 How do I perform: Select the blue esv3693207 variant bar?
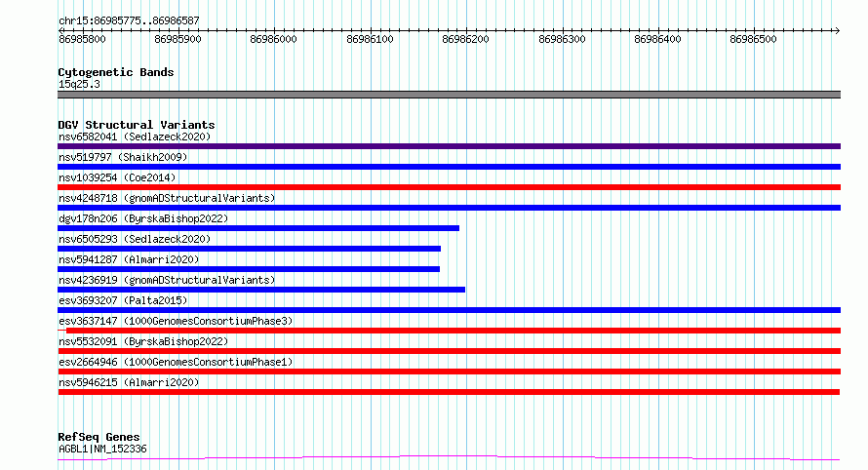(449, 310)
